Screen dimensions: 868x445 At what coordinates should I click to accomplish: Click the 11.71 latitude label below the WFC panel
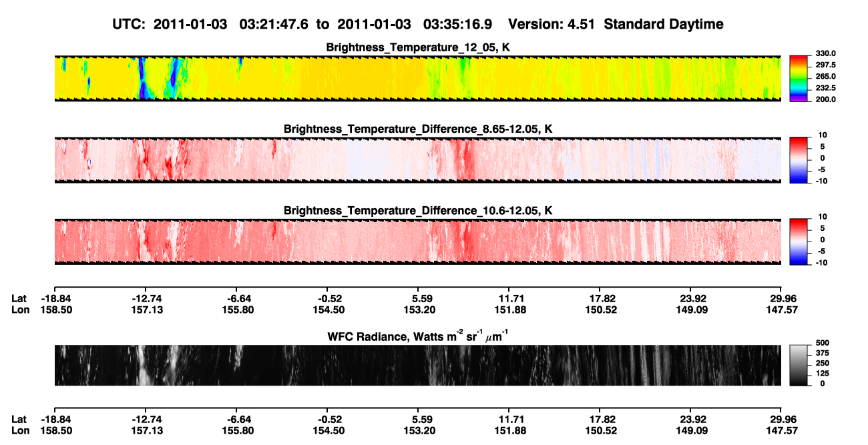508,419
